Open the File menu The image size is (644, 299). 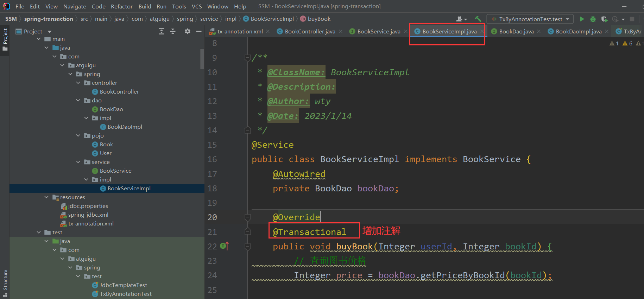20,6
